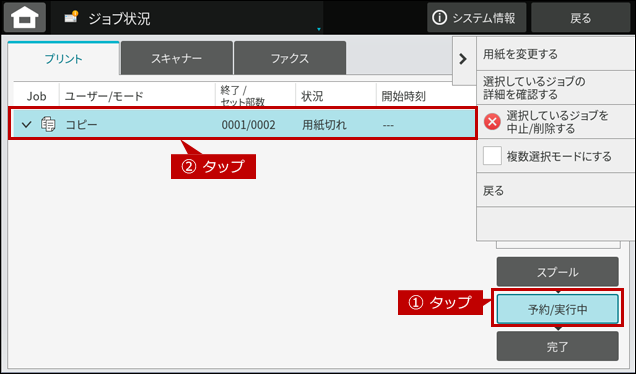Screen dimensions: 636x374
Task: Open システム情報 panel
Action: (x=476, y=17)
